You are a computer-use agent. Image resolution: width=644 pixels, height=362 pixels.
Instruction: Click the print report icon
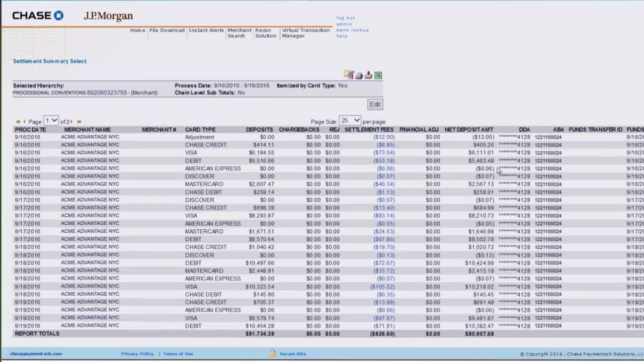pos(359,75)
